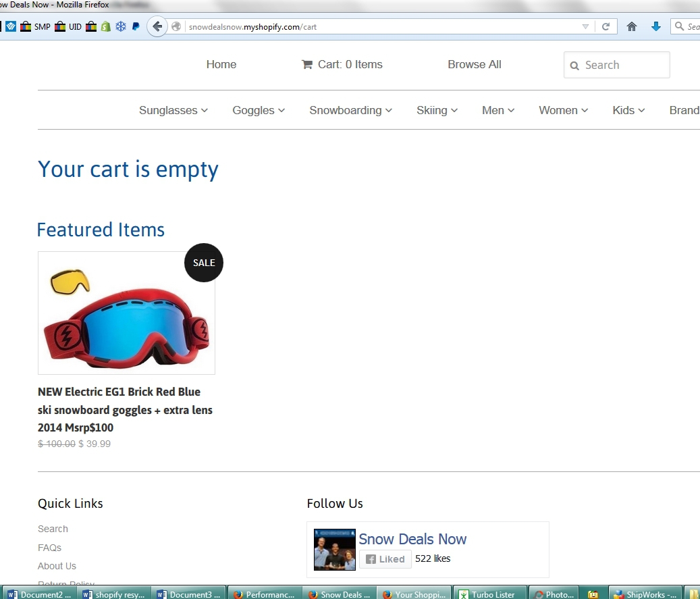700x599 pixels.
Task: Click the magnifier icon in site search
Action: [574, 66]
